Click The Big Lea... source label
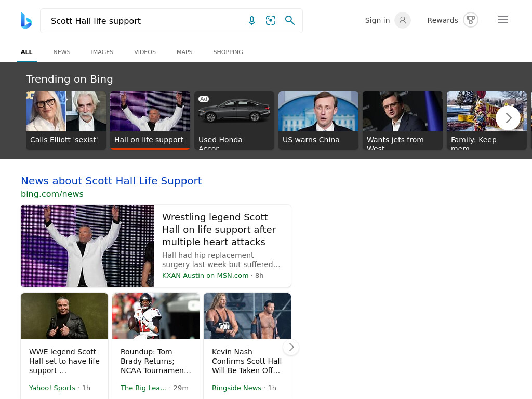 pyautogui.click(x=143, y=388)
